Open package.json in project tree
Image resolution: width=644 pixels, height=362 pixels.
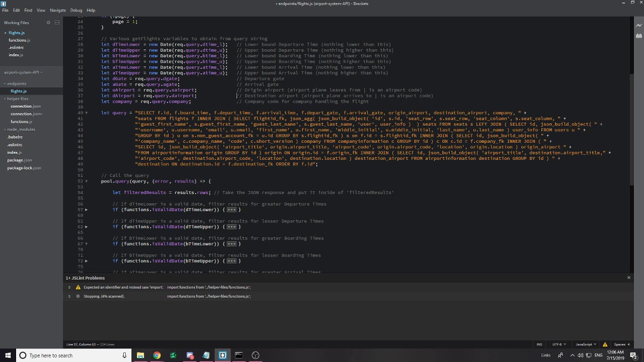coord(20,160)
